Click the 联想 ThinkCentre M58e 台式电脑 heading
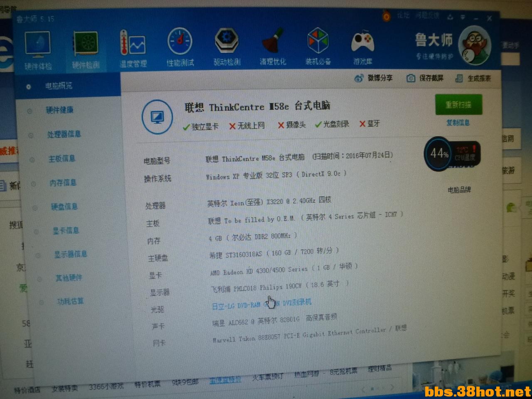532x399 pixels. tap(257, 106)
